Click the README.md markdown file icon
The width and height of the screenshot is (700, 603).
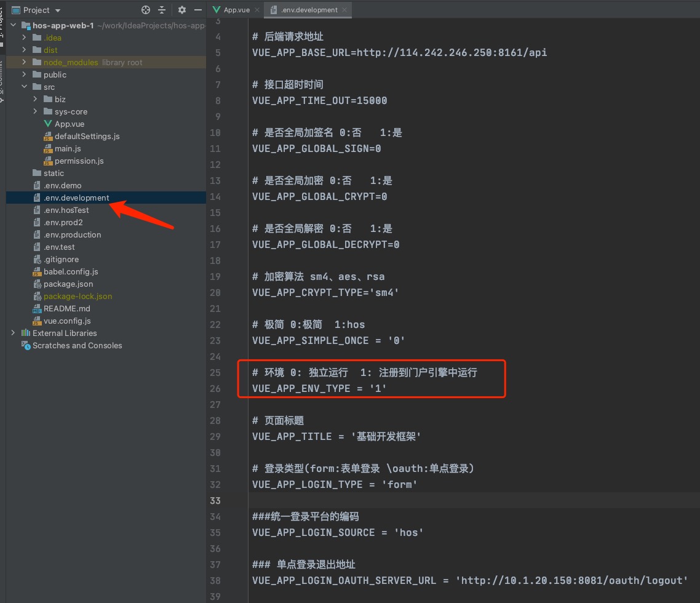pyautogui.click(x=37, y=308)
